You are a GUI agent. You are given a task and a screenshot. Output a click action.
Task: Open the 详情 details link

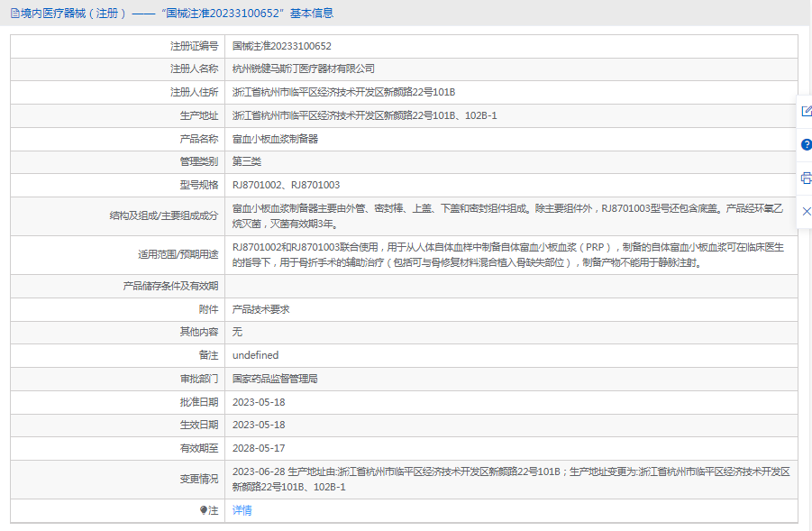coord(242,511)
